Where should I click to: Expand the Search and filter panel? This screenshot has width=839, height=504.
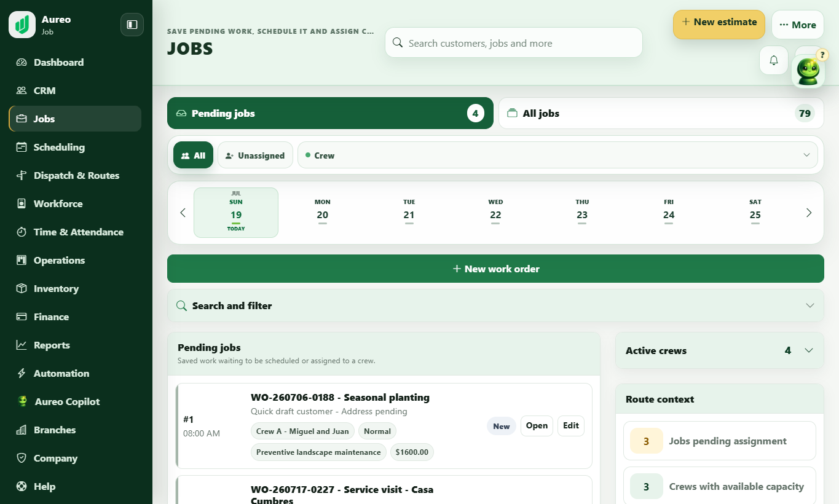click(495, 305)
